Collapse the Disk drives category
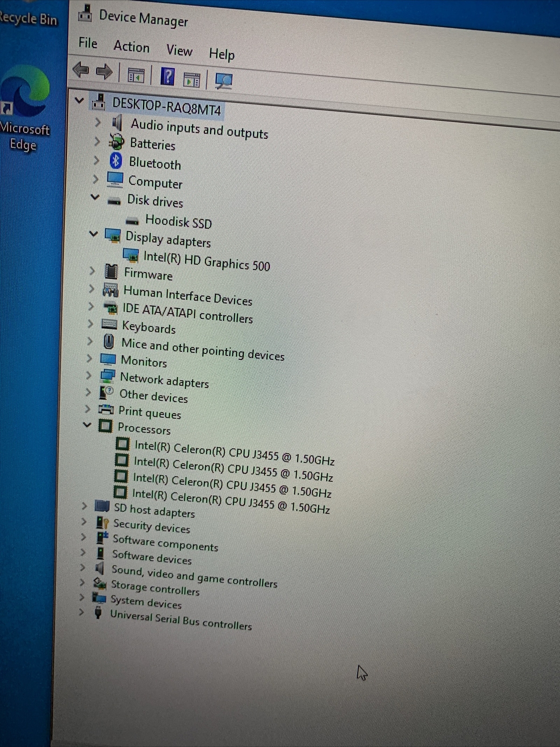The width and height of the screenshot is (560, 747). (95, 197)
